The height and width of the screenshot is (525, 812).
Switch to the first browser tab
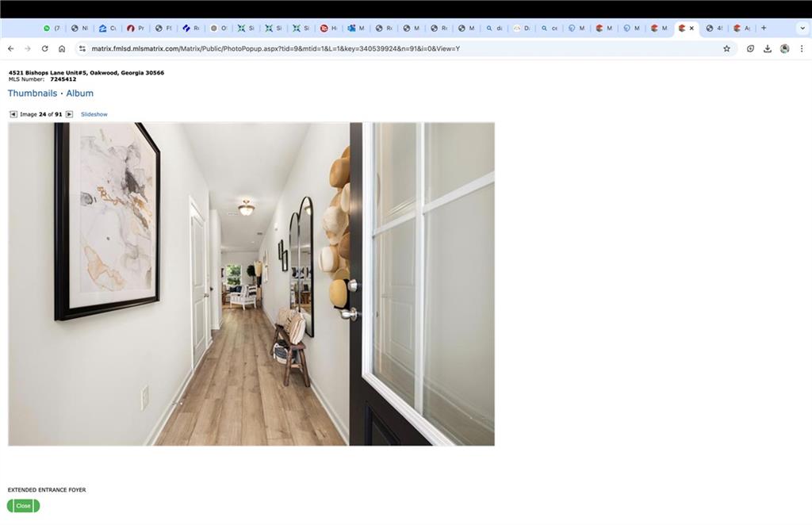pos(52,29)
